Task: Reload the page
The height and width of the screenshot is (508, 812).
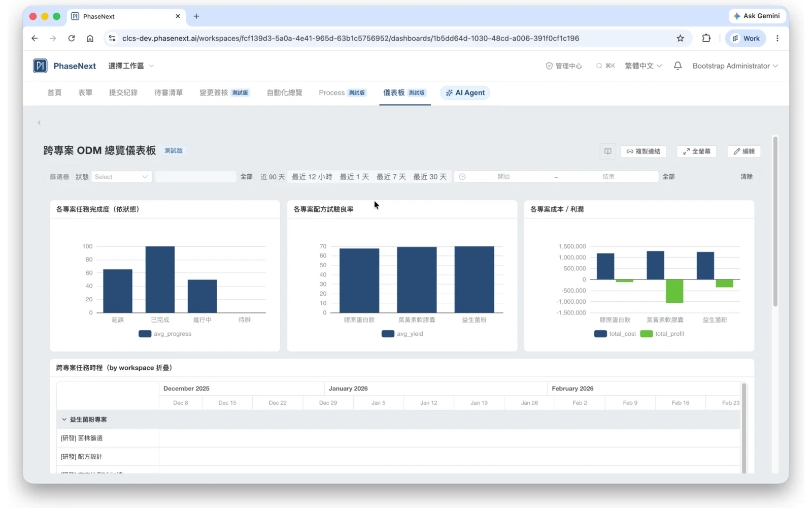Action: [x=72, y=38]
